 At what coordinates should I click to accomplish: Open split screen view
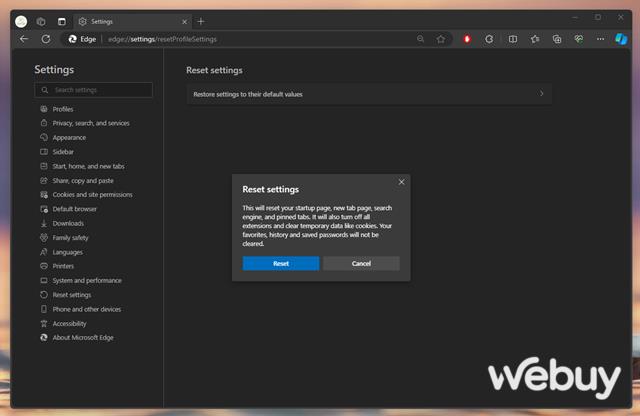click(x=513, y=39)
